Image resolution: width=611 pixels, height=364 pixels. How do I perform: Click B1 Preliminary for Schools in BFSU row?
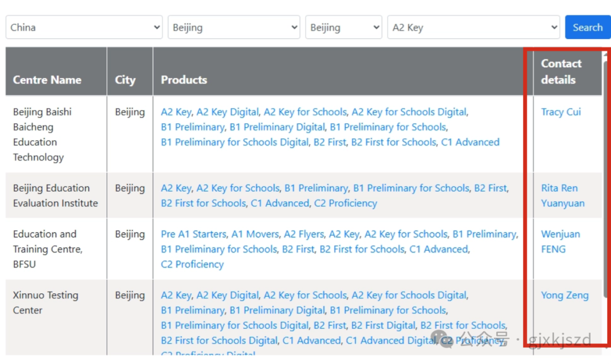[219, 250]
